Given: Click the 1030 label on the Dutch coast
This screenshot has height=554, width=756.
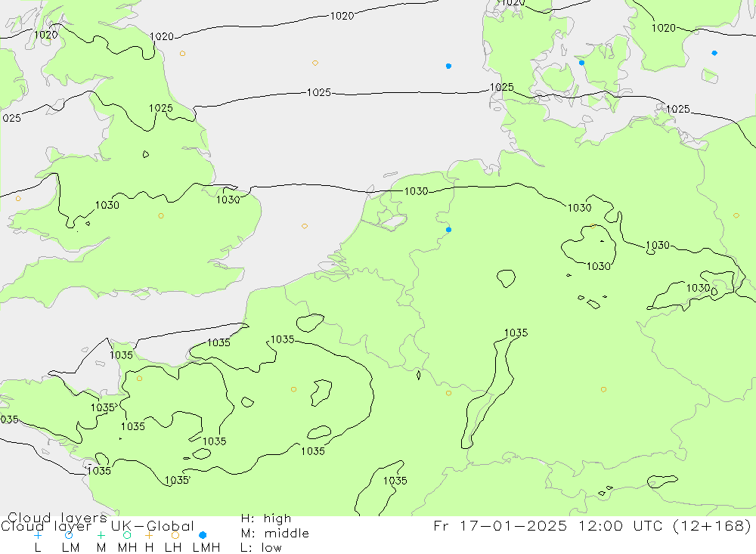Looking at the screenshot, I should coord(416,191).
